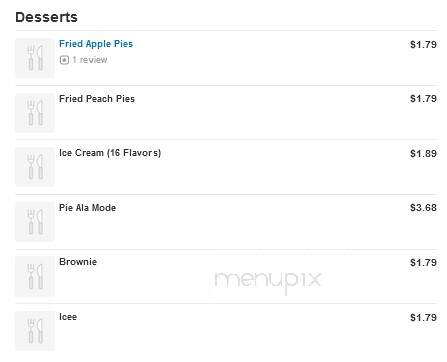This screenshot has height=362, width=447.
Task: Click the Ice Cream utensils placeholder icon
Action: [x=35, y=167]
